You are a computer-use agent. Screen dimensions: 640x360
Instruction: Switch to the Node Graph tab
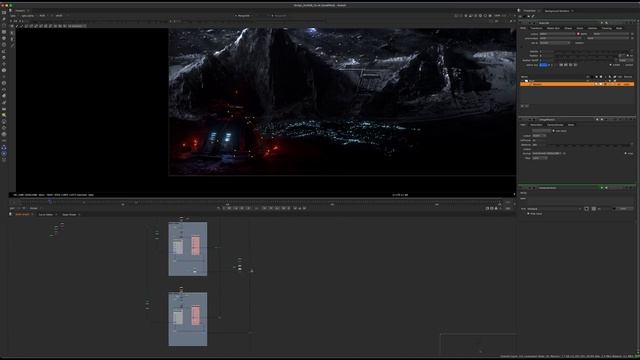22,214
